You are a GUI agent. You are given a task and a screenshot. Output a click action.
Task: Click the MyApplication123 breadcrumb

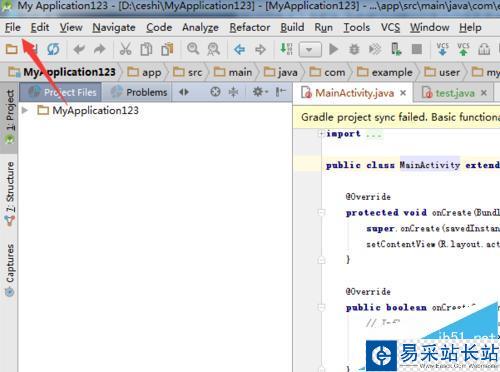click(62, 72)
